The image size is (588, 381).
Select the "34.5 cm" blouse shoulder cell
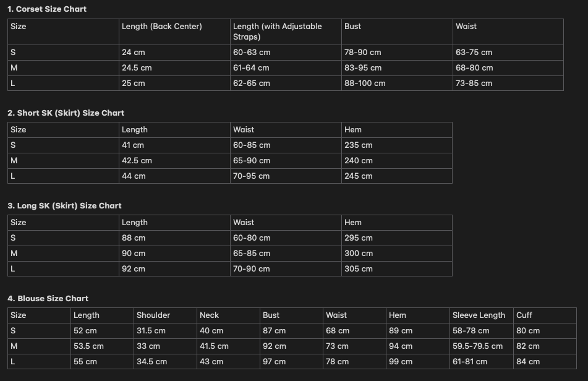(151, 362)
